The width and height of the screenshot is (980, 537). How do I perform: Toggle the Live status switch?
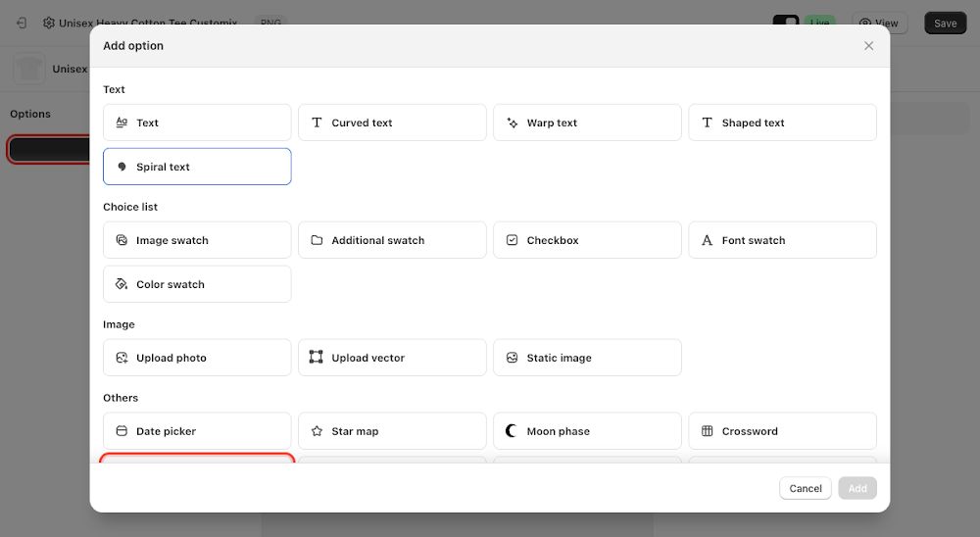pos(786,22)
